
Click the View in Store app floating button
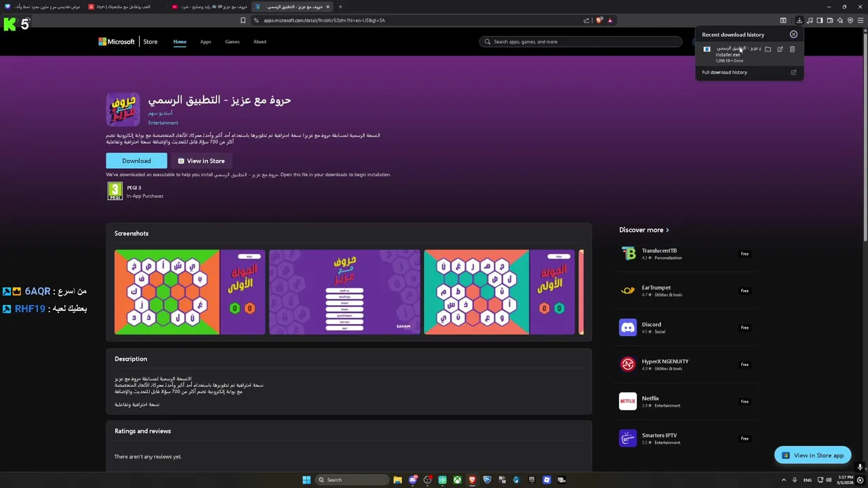click(x=812, y=455)
